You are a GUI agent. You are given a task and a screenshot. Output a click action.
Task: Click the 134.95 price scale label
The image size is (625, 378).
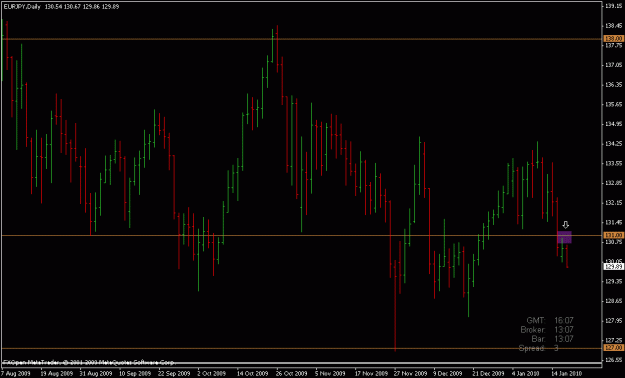(x=614, y=124)
